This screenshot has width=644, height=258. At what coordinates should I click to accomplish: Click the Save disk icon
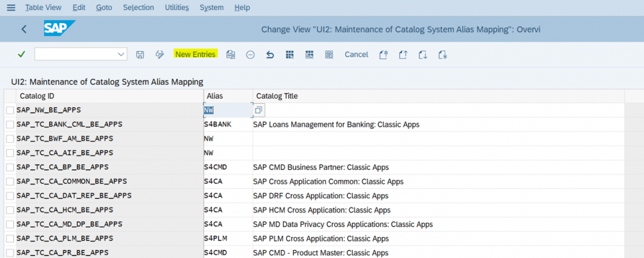coord(140,55)
